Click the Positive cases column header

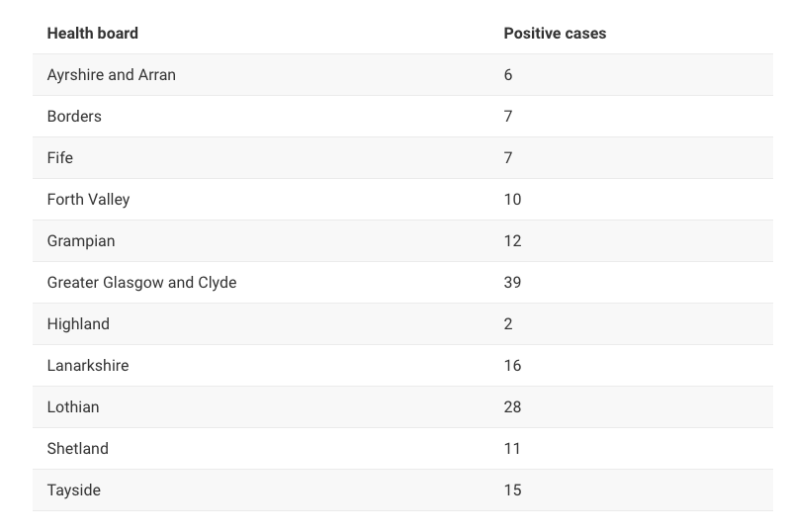tap(555, 34)
